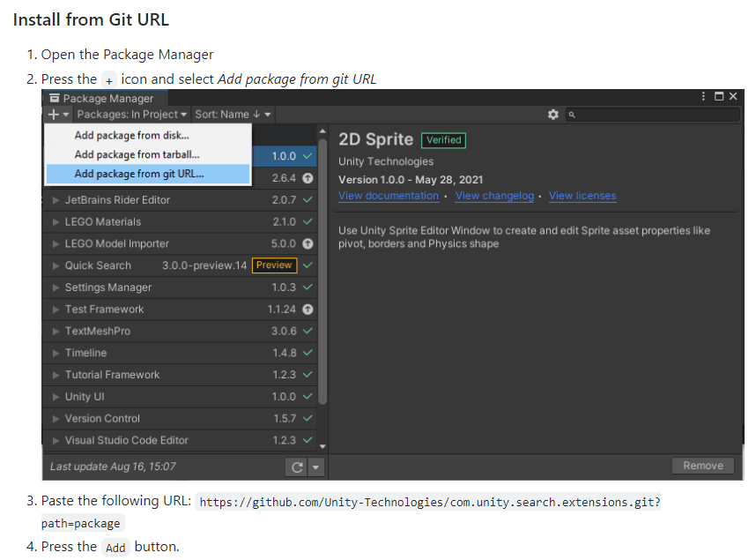Click the refresh package list icon
Screen dimensions: 756x560
(297, 467)
